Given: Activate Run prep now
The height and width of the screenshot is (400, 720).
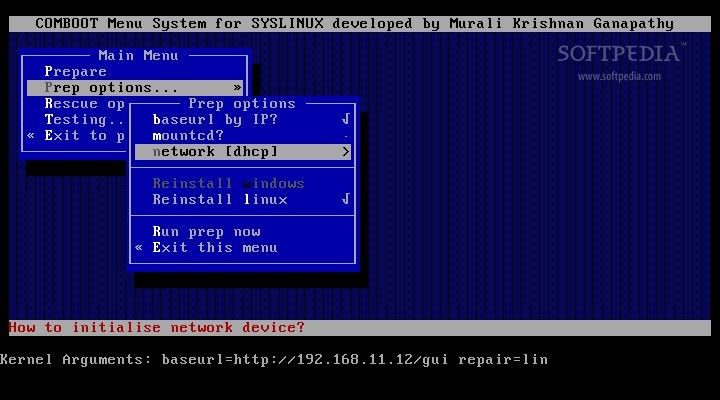Looking at the screenshot, I should pyautogui.click(x=207, y=231).
